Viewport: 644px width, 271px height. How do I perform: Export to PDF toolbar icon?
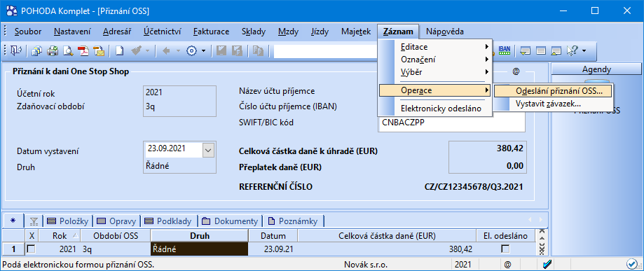pyautogui.click(x=84, y=51)
